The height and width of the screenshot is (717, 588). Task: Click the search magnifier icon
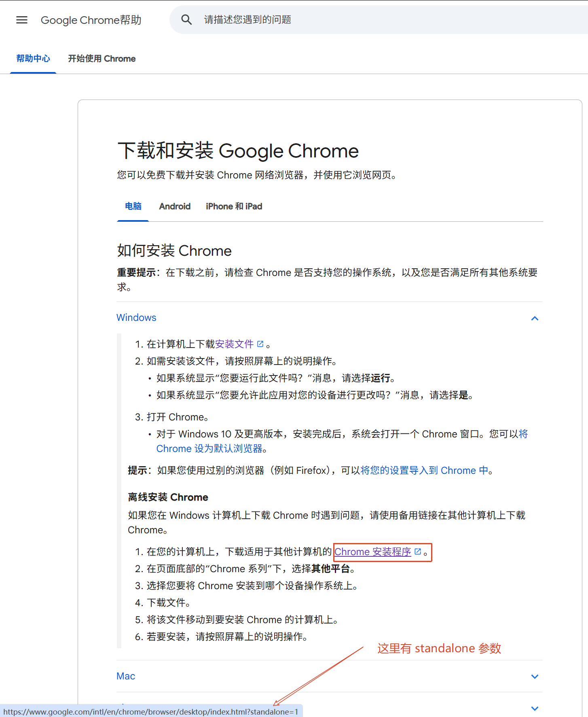pos(186,19)
